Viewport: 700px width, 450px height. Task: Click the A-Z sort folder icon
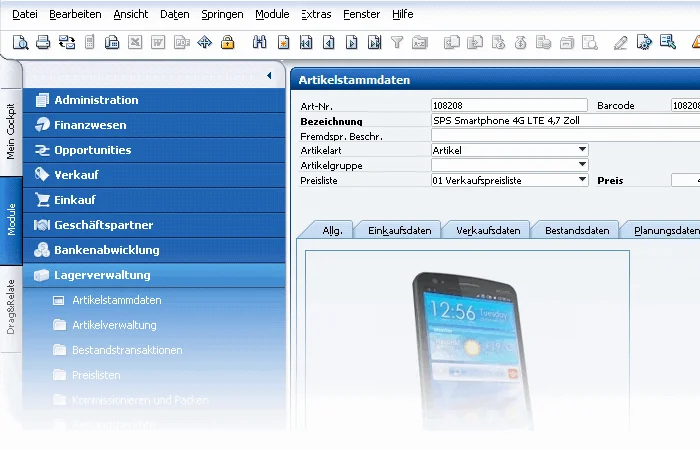[420, 42]
